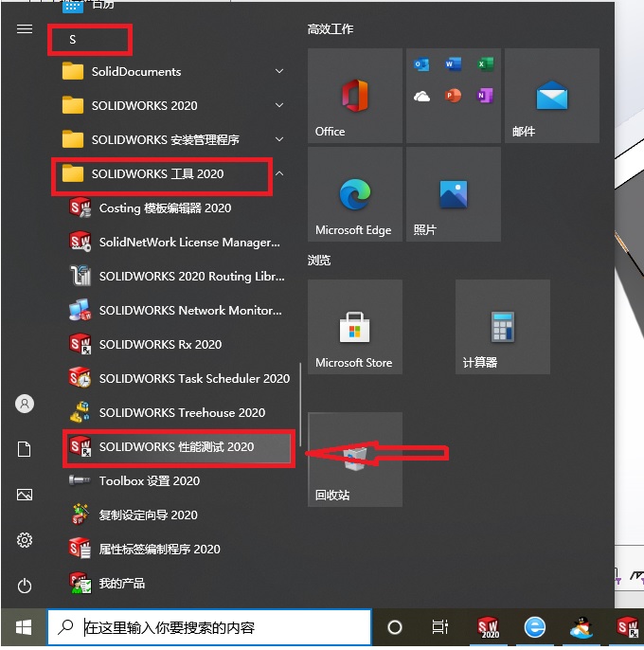Click Outlook icon in Office tile group
The height and width of the screenshot is (650, 644).
tap(421, 64)
